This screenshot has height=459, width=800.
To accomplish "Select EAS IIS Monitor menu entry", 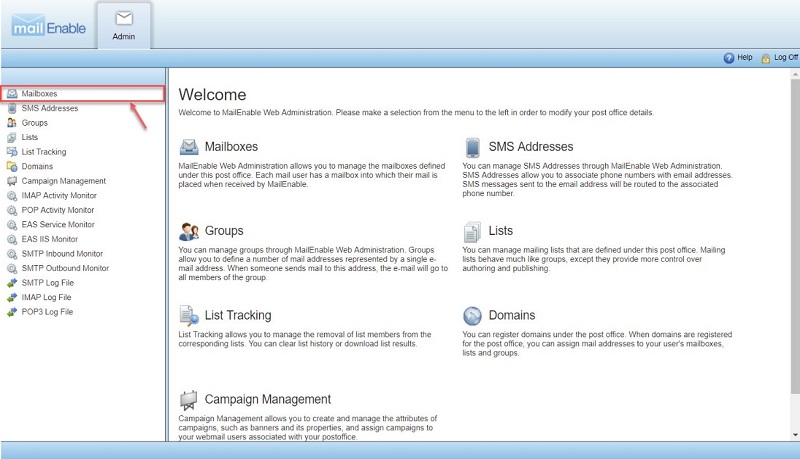I will pos(49,239).
